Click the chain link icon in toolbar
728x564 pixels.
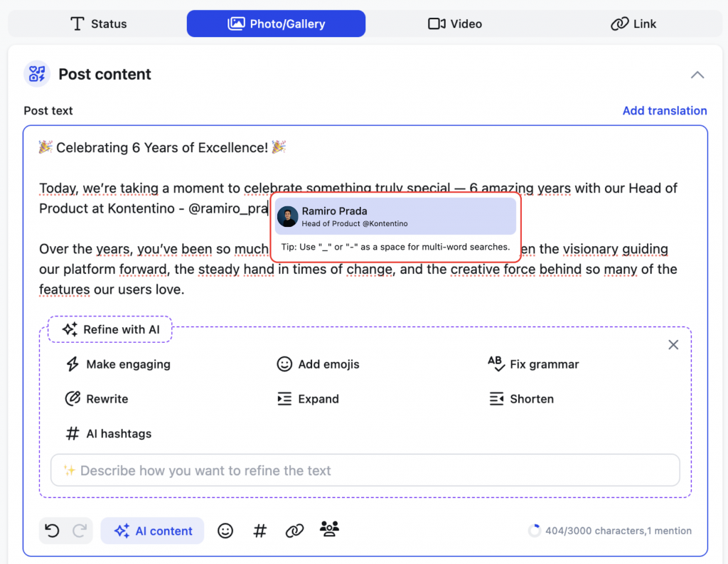294,531
